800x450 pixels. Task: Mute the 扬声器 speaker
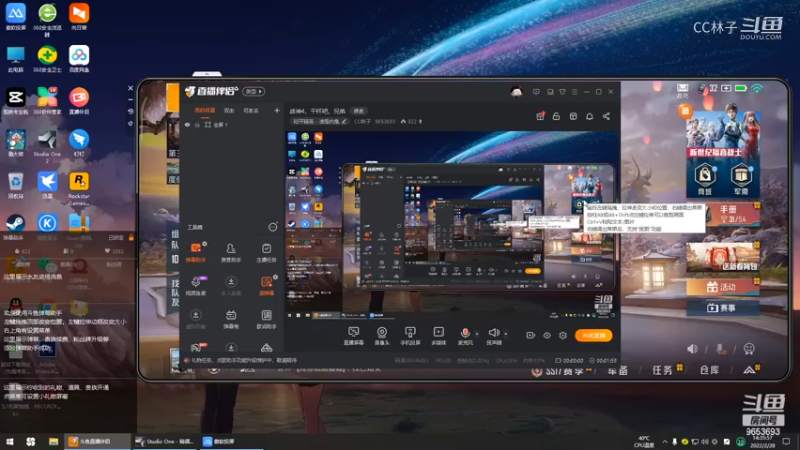(493, 336)
